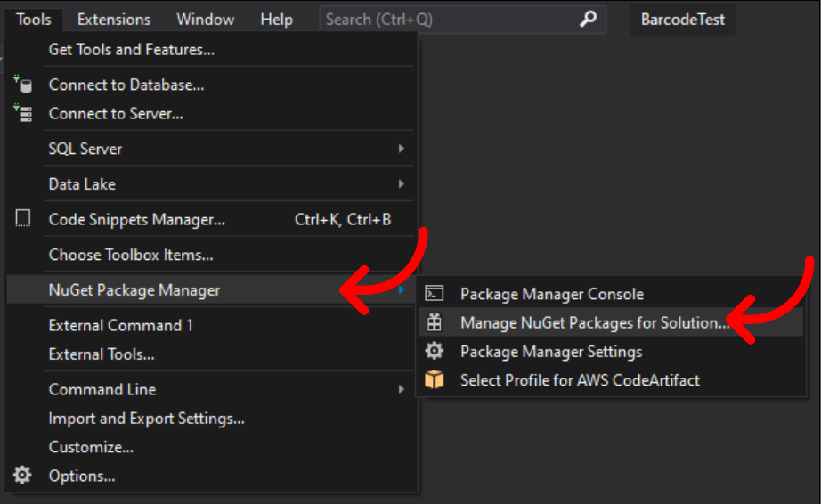Expand the Command Line submenu arrow

click(401, 389)
